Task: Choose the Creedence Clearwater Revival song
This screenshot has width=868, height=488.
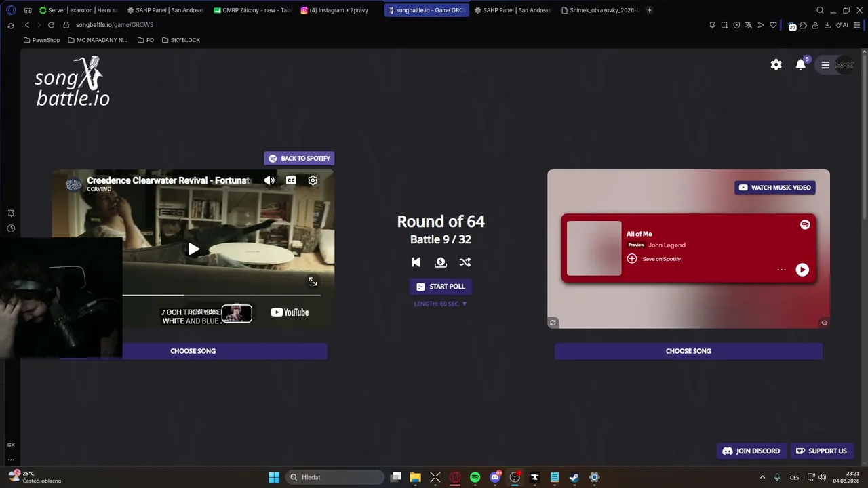Action: point(193,351)
